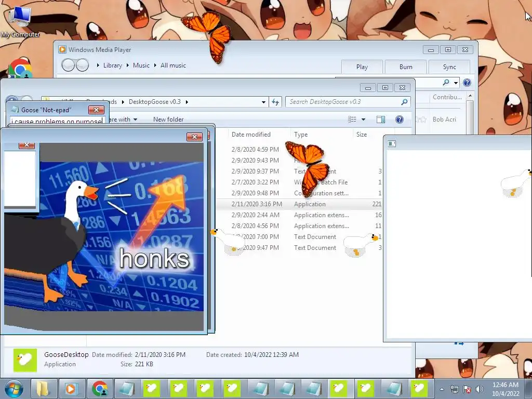Click the volume speaker tray icon
Image resolution: width=532 pixels, height=399 pixels.
[x=479, y=389]
